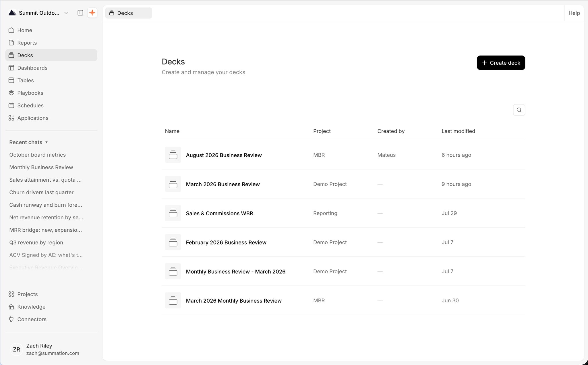588x365 pixels.
Task: Collapse the sidebar with the panel icon
Action: pyautogui.click(x=80, y=13)
